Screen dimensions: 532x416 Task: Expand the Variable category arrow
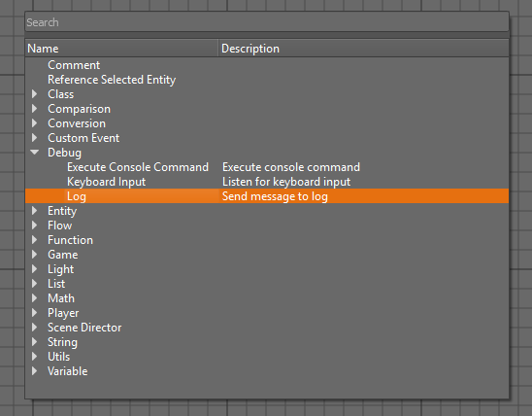click(x=34, y=371)
